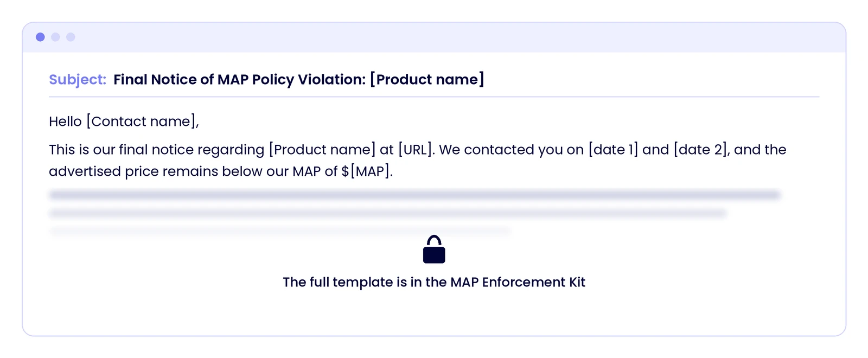Viewport: 868px width, 358px height.
Task: Click the middle light window dot
Action: point(55,37)
